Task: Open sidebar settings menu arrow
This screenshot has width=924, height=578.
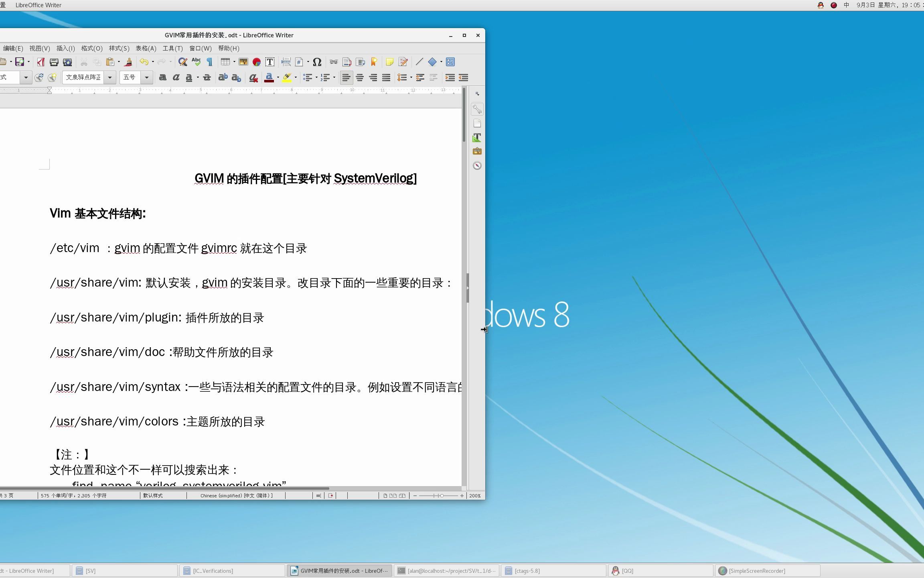Action: tap(477, 94)
